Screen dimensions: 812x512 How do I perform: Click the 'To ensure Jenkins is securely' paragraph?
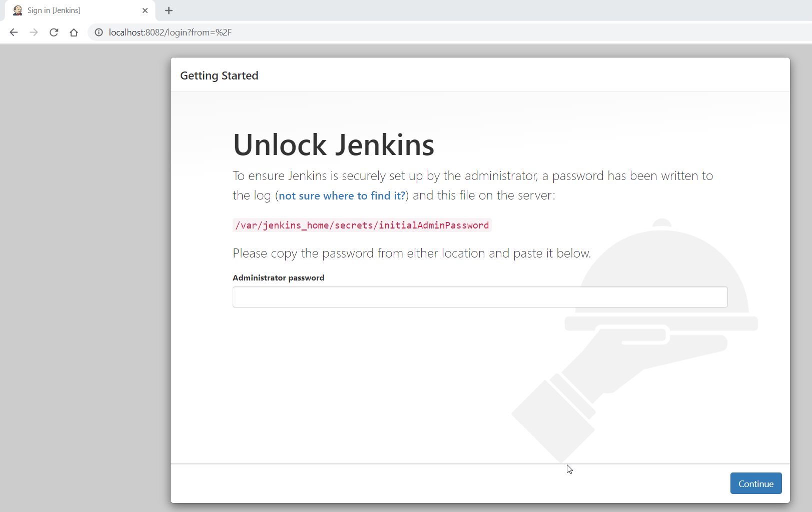472,176
